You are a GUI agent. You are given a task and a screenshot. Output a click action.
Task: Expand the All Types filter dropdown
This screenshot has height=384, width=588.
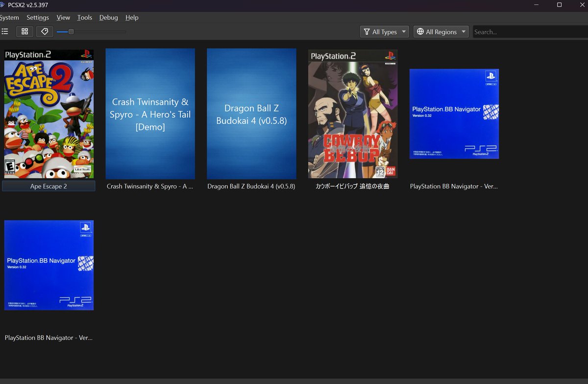[x=385, y=32]
